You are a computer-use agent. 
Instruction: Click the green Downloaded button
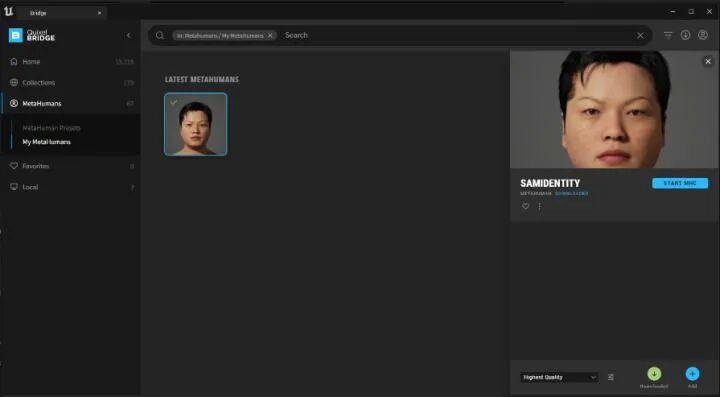654,374
